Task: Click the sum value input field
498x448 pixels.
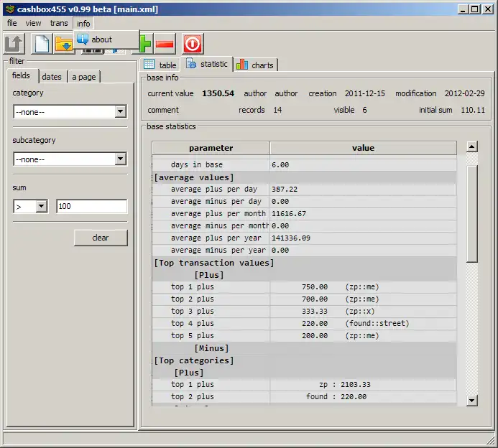Action: point(91,206)
